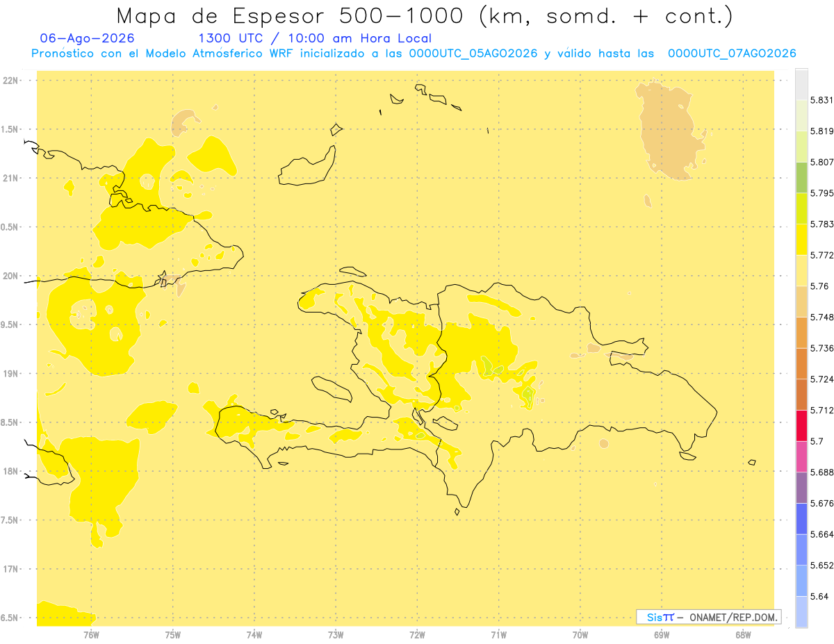Select the green legend swatch between 5.795 and 5.807
This screenshot has height=644, width=834.
801,177
